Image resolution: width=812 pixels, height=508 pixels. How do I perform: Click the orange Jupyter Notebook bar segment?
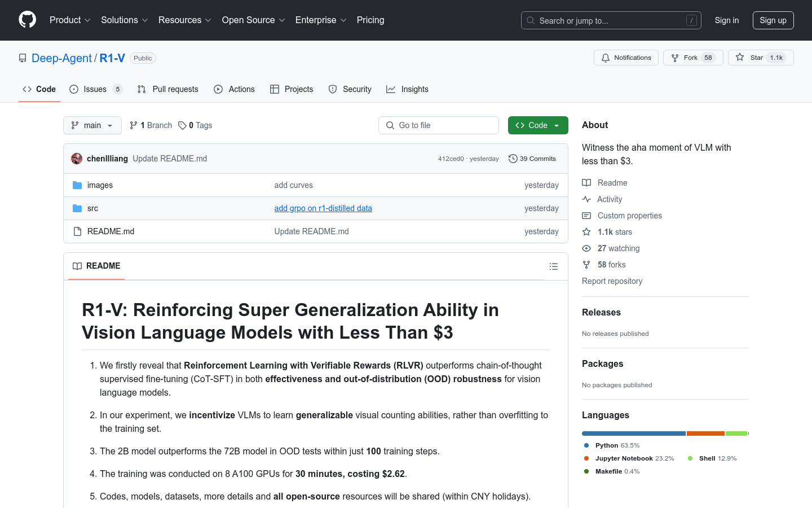tap(705, 433)
